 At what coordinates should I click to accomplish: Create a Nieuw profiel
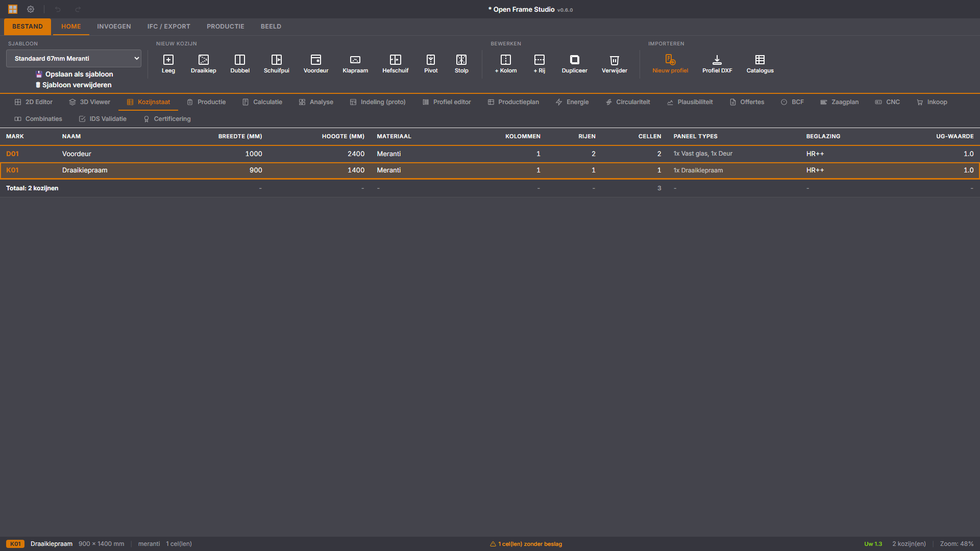tap(670, 64)
